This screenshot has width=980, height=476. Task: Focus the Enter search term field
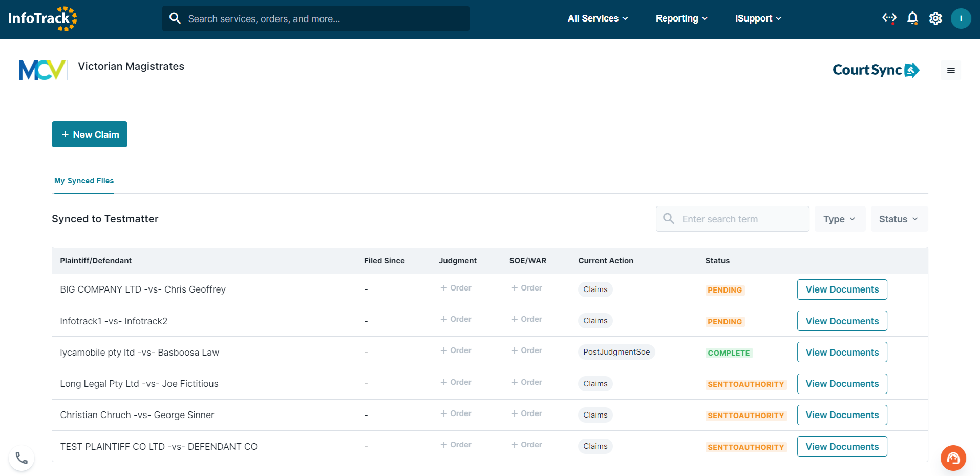click(733, 219)
